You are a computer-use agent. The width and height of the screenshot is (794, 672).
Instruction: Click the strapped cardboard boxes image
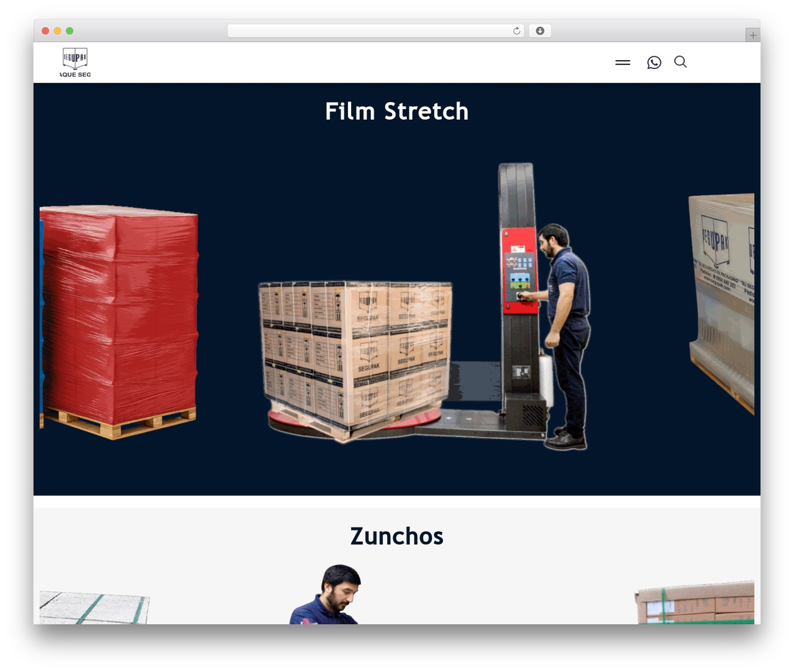coord(695,603)
